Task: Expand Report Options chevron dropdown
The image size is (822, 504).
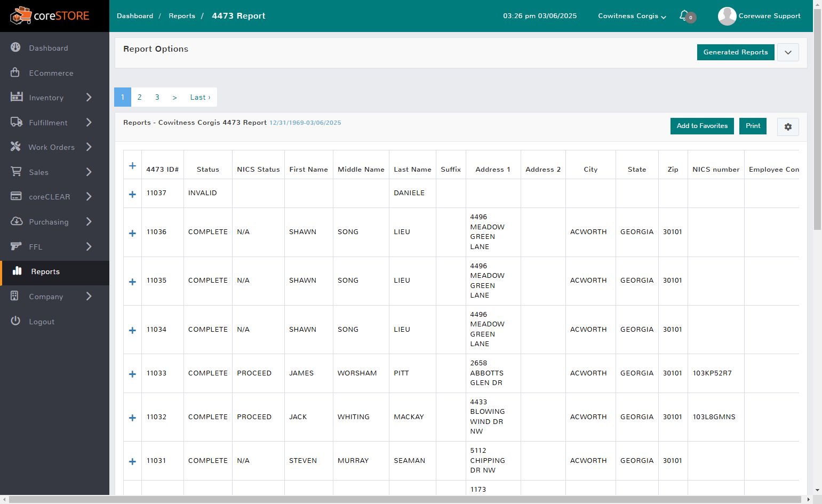Action: tap(788, 52)
